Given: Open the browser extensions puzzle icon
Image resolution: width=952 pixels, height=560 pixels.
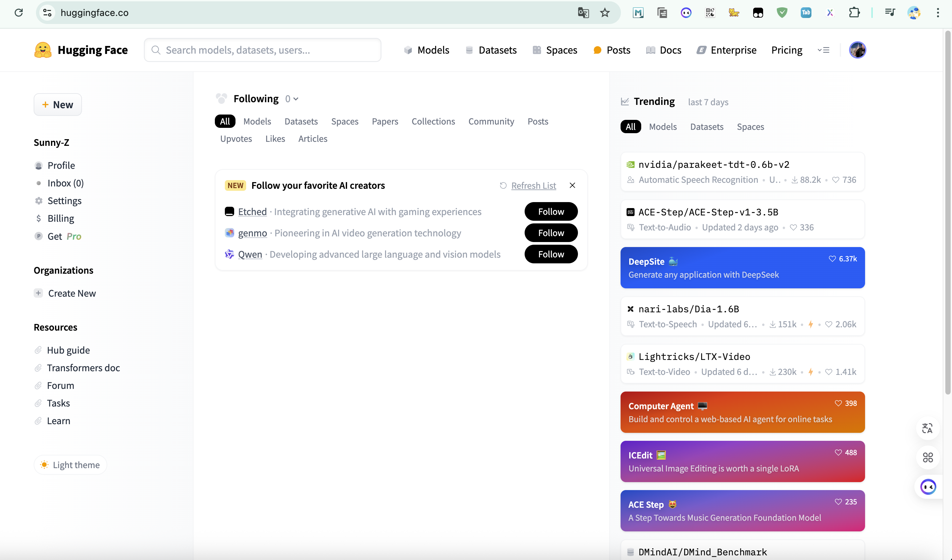Looking at the screenshot, I should 854,13.
